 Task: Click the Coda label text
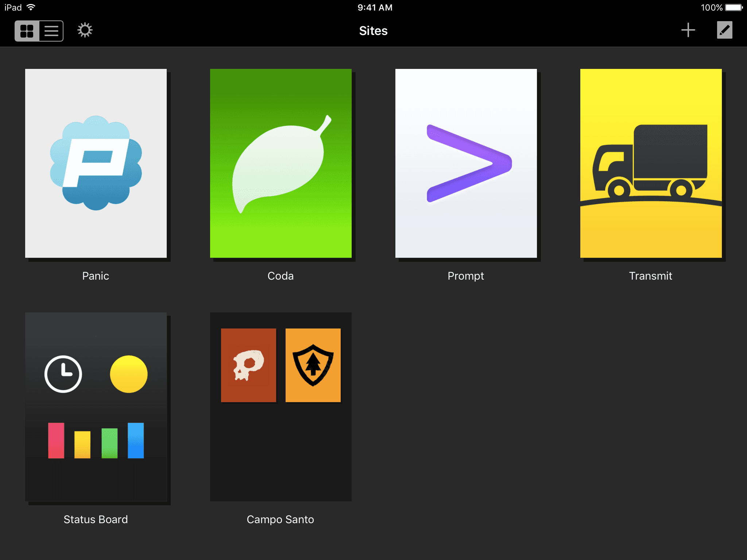[x=280, y=276]
